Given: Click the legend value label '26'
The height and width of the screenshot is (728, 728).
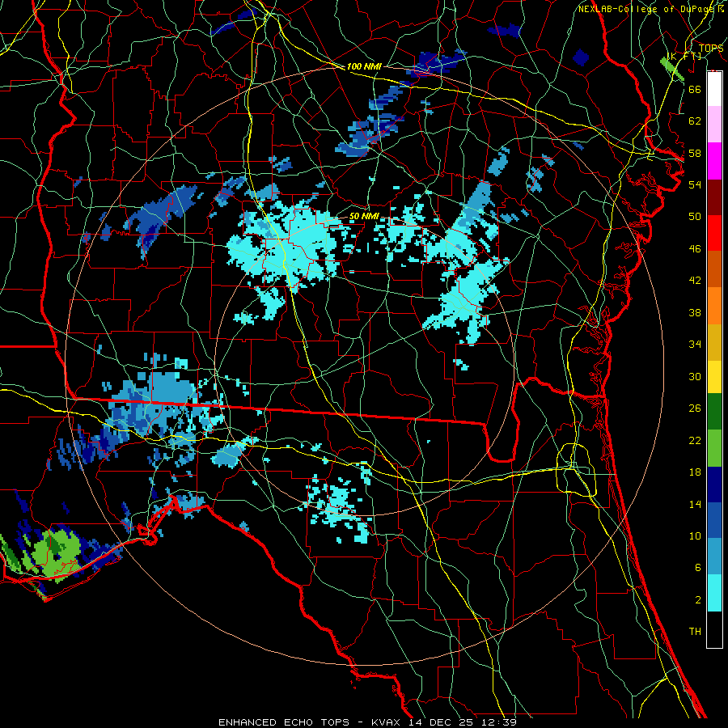Looking at the screenshot, I should point(695,408).
